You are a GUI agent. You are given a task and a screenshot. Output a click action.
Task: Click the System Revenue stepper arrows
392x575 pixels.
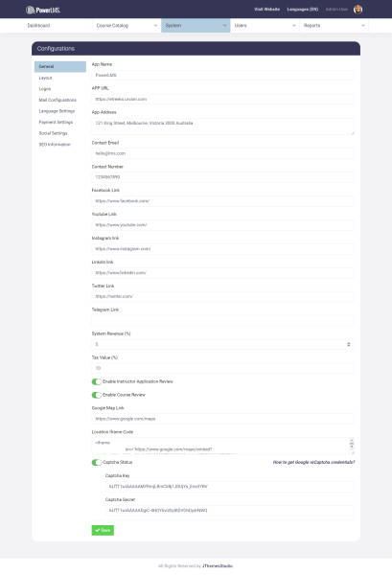click(x=348, y=344)
